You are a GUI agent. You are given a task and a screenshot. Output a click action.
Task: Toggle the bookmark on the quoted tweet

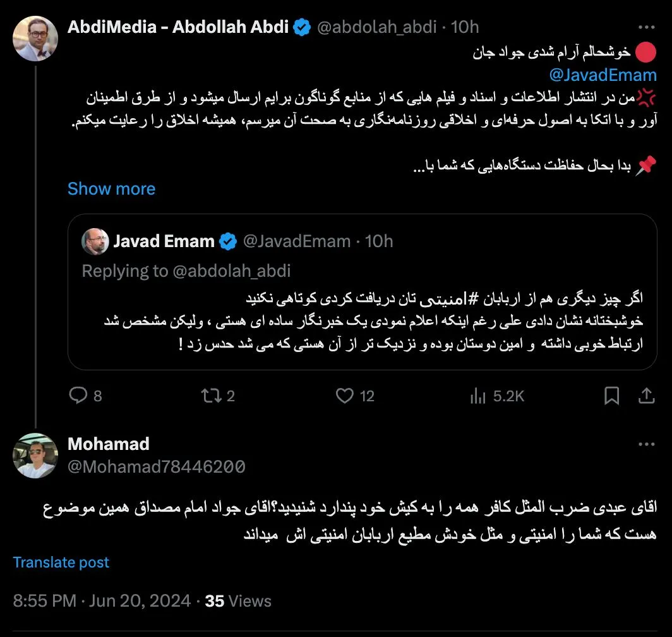611,395
